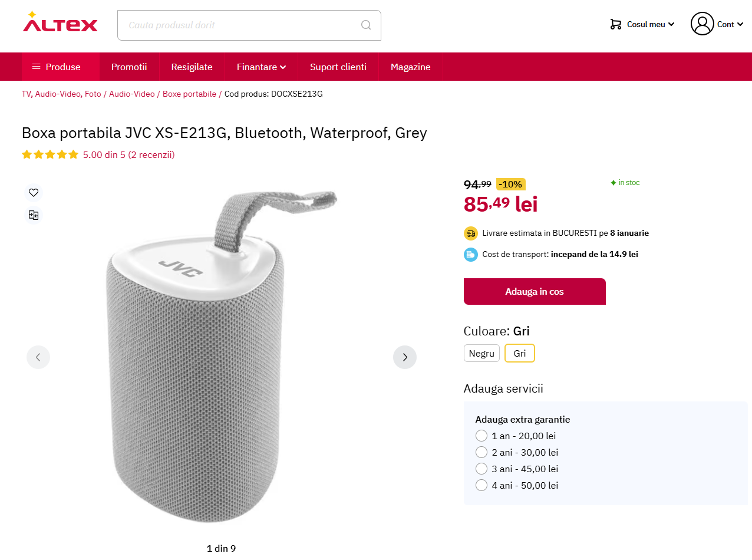Screen dimensions: 752x560
Task: Click the user account avatar icon
Action: pyautogui.click(x=702, y=24)
